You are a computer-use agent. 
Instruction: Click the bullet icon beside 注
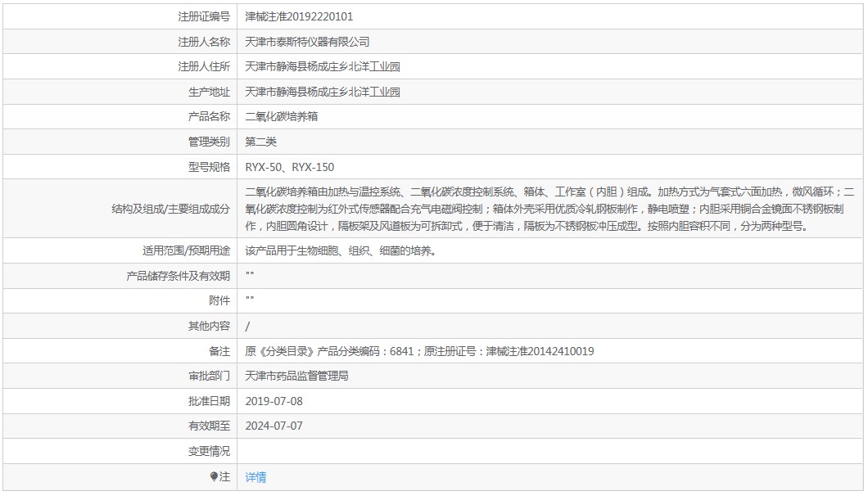tap(215, 476)
